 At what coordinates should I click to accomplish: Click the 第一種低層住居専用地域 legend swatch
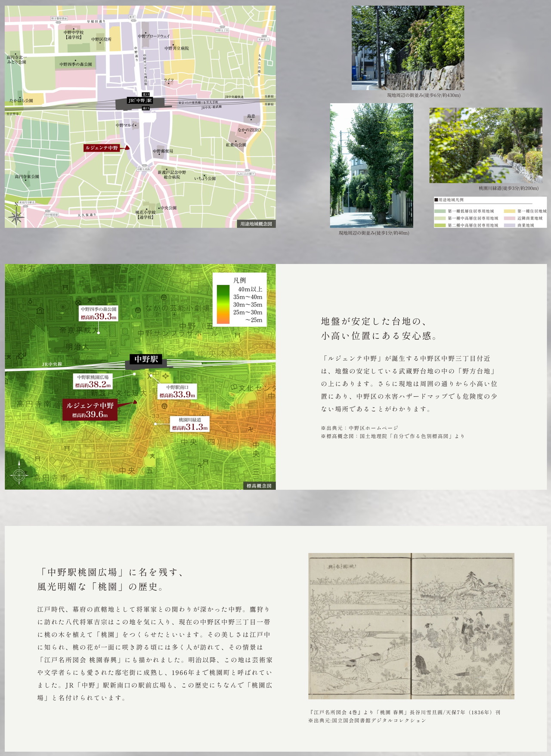440,211
